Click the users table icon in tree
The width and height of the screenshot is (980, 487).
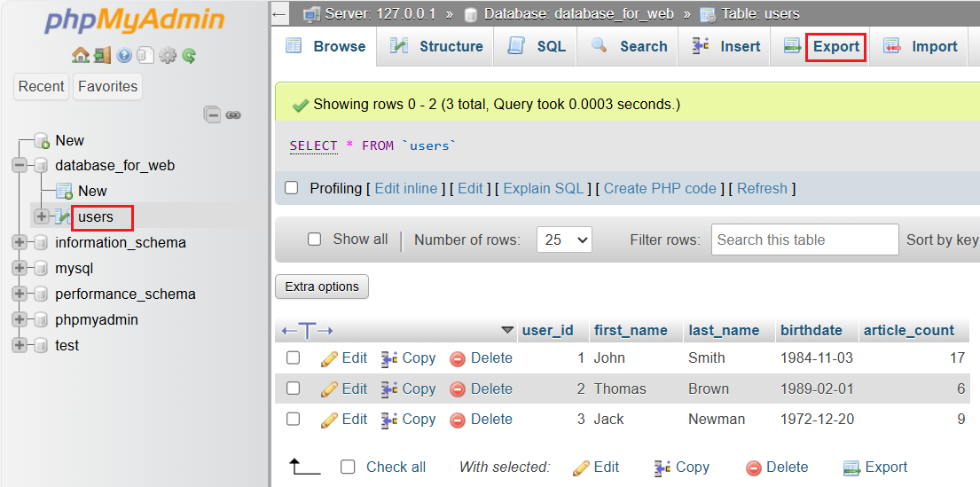point(62,217)
